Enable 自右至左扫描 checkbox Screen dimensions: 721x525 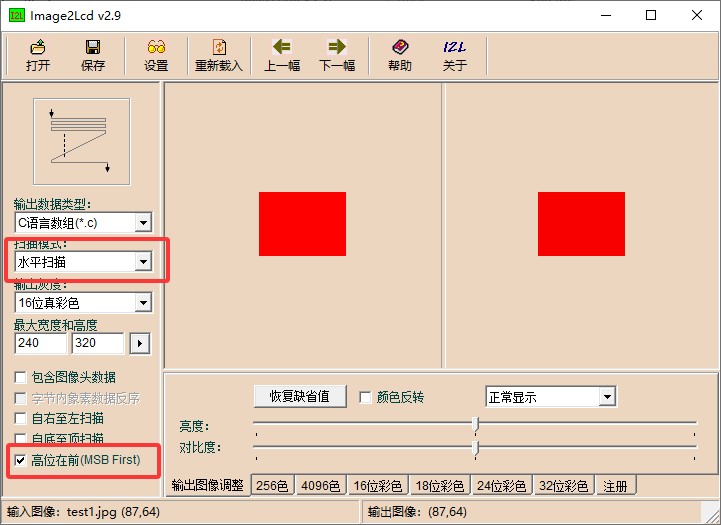pos(20,418)
